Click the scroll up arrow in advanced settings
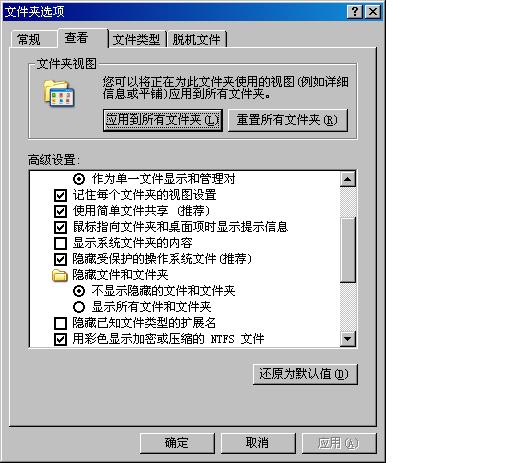 (348, 179)
